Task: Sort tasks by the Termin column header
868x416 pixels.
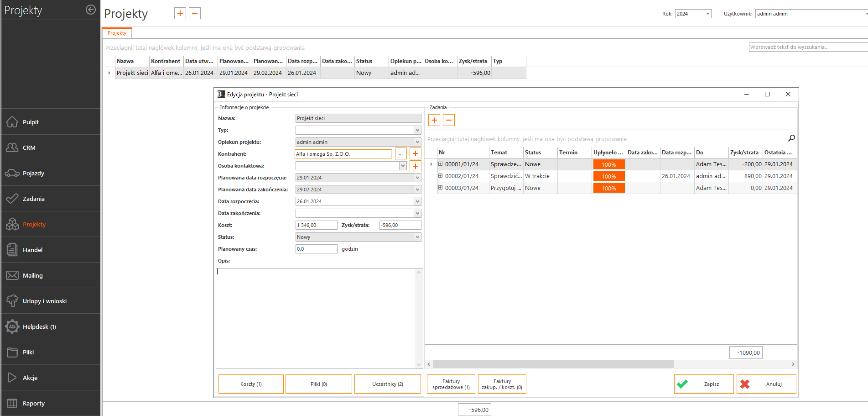Action: [575, 153]
